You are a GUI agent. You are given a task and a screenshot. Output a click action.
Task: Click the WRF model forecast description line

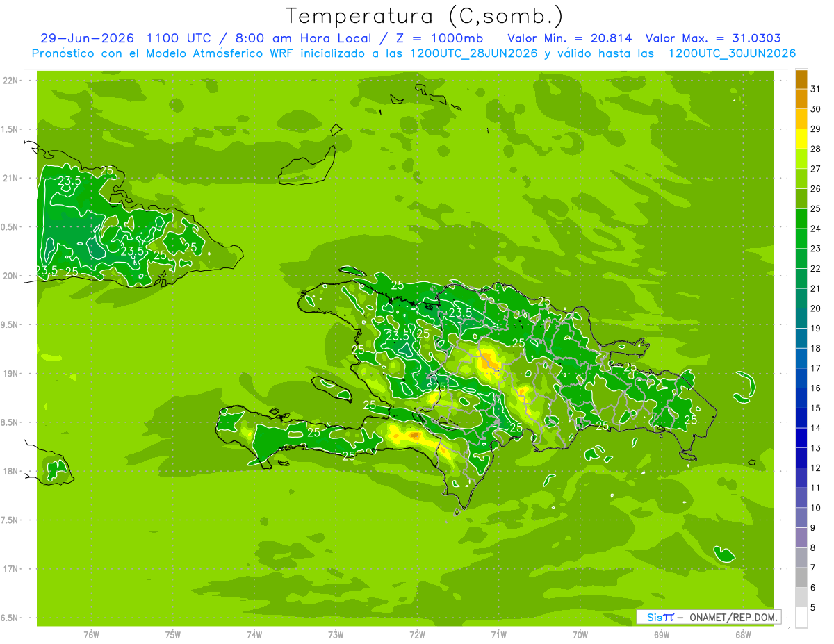(414, 53)
